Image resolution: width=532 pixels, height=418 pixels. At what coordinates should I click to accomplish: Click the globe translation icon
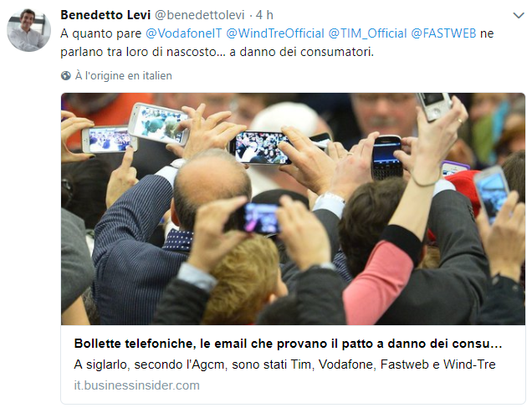65,75
